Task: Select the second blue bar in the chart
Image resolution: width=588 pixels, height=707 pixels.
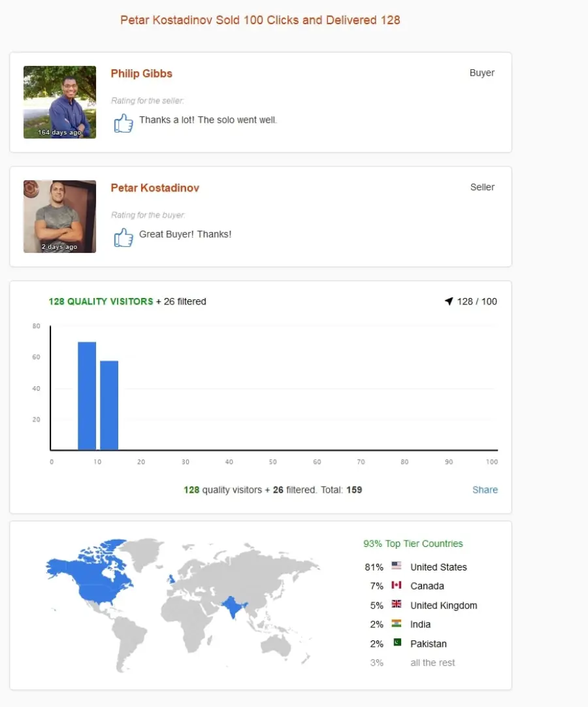Action: [109, 405]
